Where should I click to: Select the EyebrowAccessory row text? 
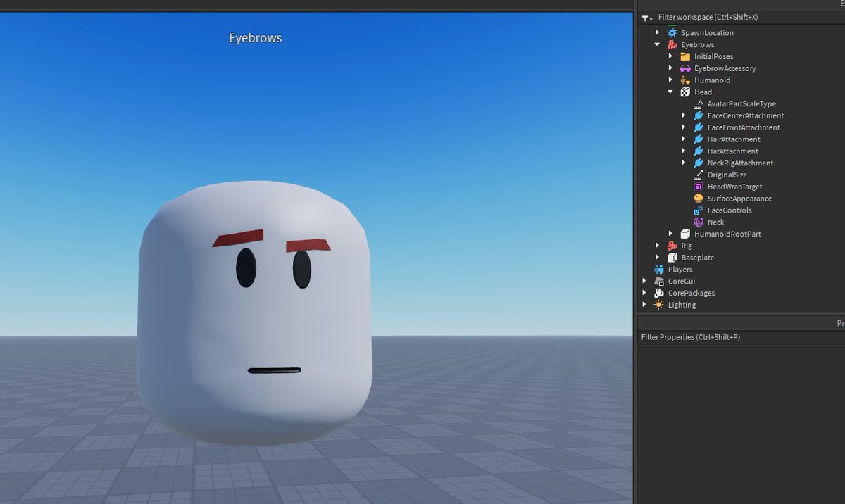(x=725, y=69)
